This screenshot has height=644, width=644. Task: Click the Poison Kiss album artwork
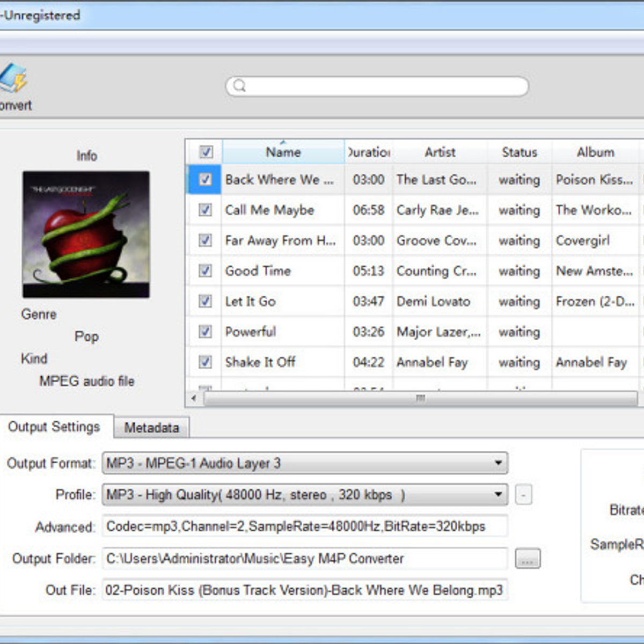pos(86,235)
